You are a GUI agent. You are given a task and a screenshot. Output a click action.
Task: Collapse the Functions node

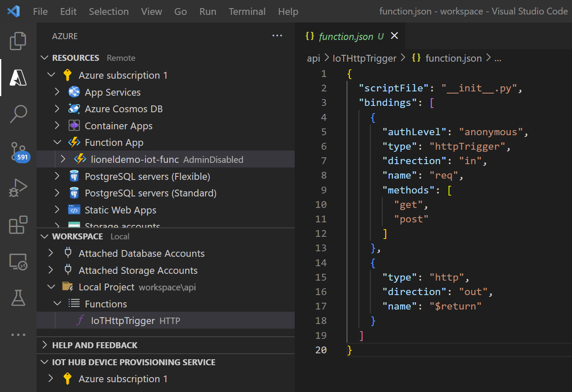[x=57, y=303]
